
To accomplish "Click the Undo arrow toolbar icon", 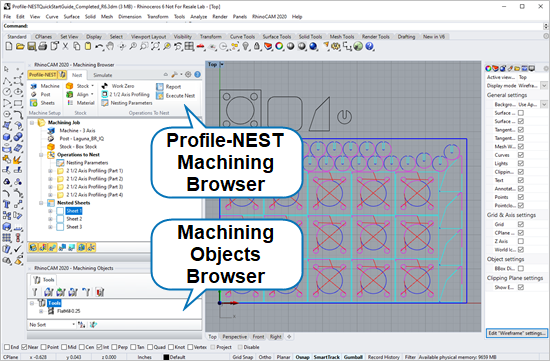I will 99,46.
